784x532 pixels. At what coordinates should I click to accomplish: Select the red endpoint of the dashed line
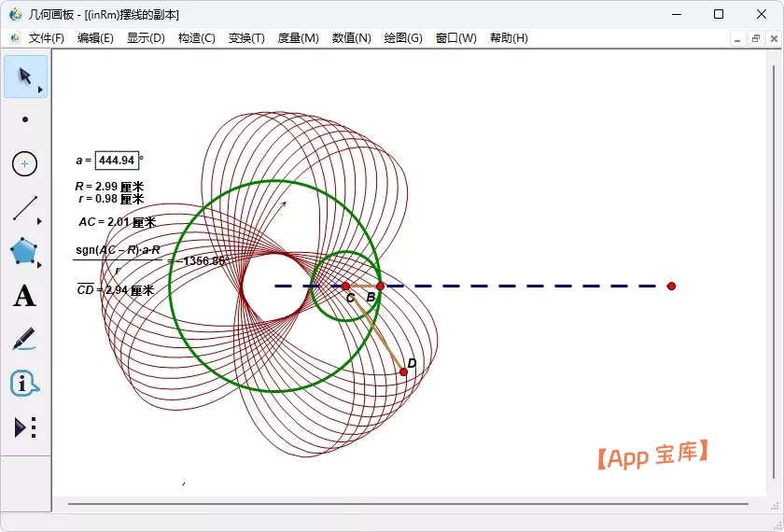click(x=671, y=286)
